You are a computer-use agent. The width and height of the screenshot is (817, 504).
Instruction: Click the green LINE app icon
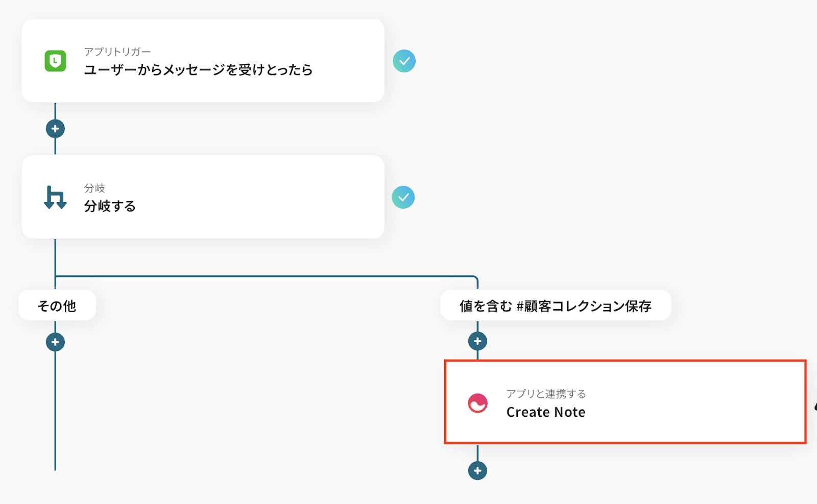(x=55, y=61)
